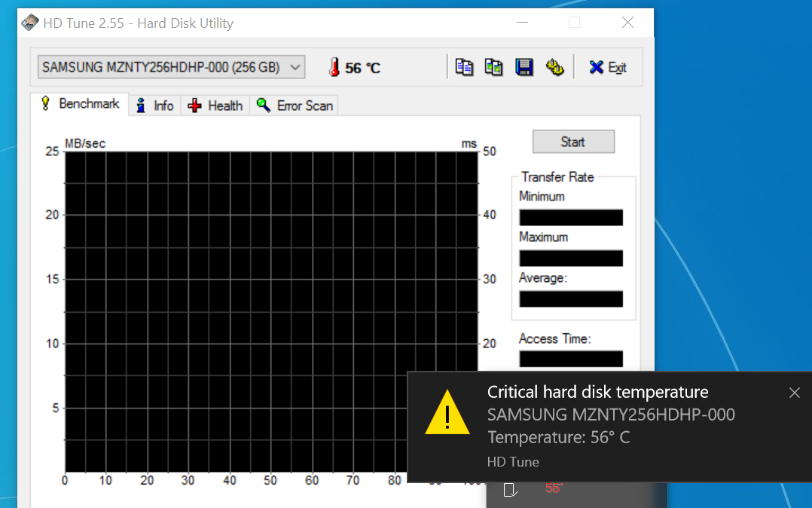The width and height of the screenshot is (812, 508).
Task: Minimize the HD Tune window
Action: point(522,23)
